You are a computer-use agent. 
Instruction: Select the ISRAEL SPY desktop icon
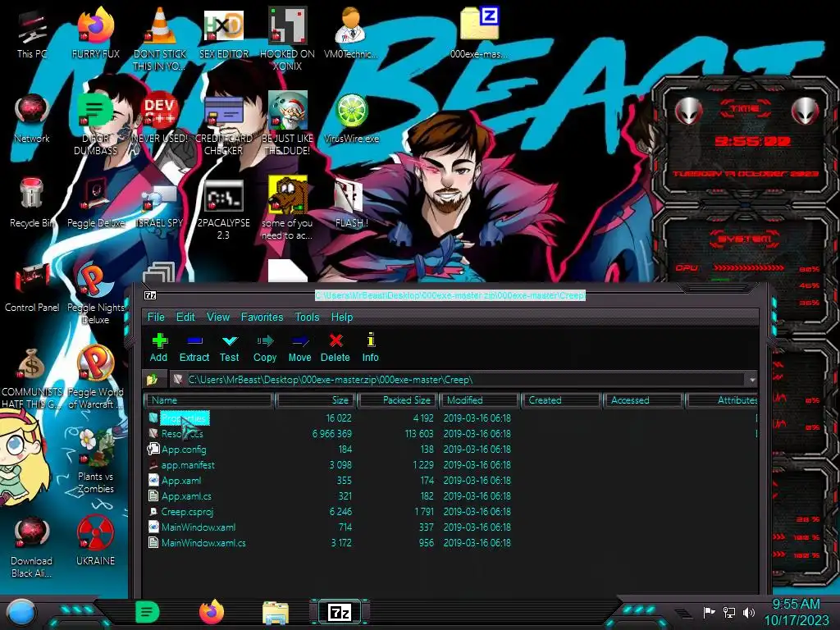[x=160, y=203]
